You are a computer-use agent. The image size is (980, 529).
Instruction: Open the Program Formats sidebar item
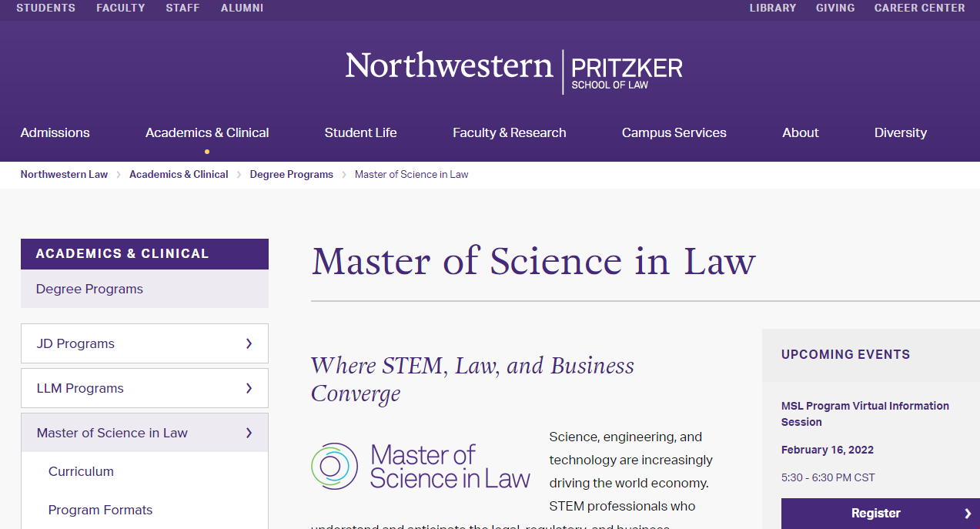(100, 510)
